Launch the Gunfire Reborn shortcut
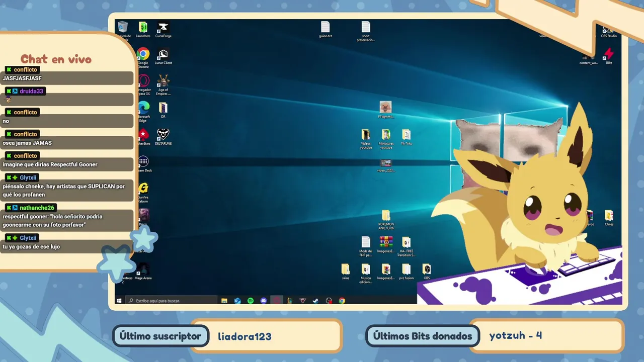Viewport: 644px width, 362px height. click(143, 193)
